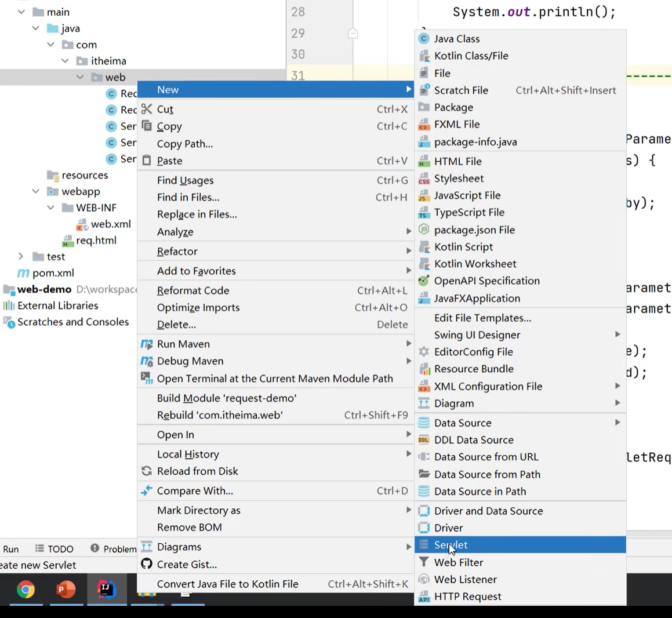Click the Paste clipboard icon
Viewport: 672px width, 618px height.
147,160
